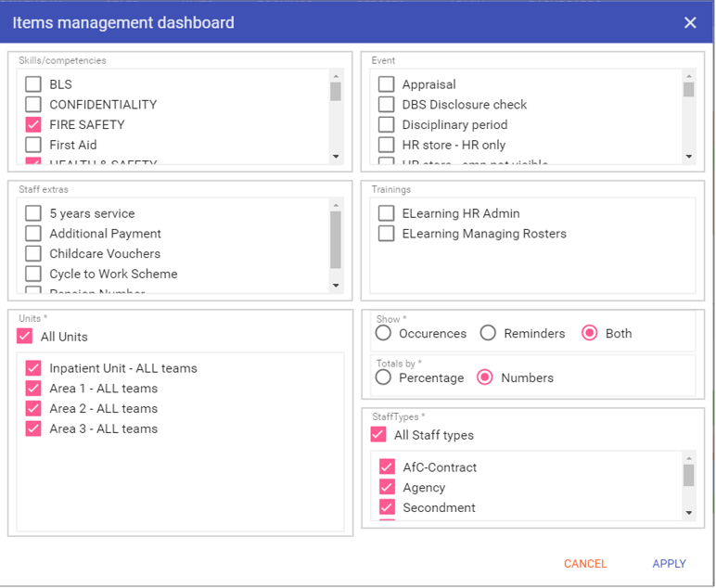Enable the Appraisal event checkbox
Image resolution: width=716 pixels, height=588 pixels.
(387, 84)
